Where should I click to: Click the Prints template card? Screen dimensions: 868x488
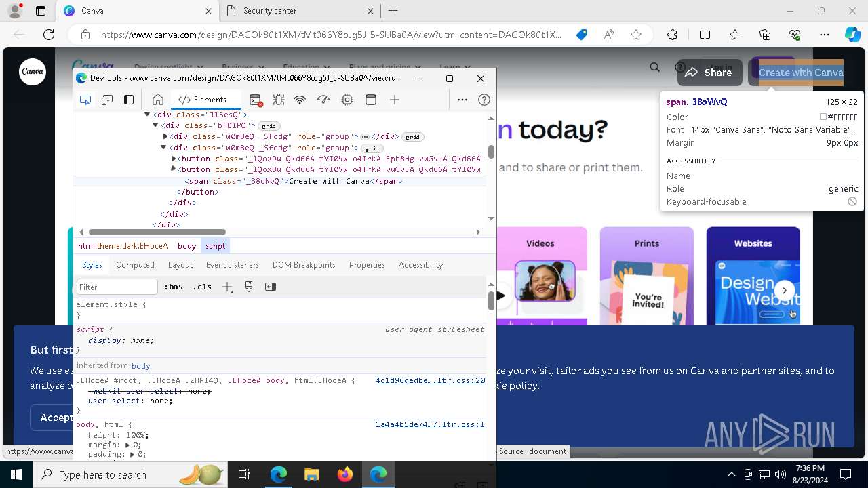tap(646, 276)
